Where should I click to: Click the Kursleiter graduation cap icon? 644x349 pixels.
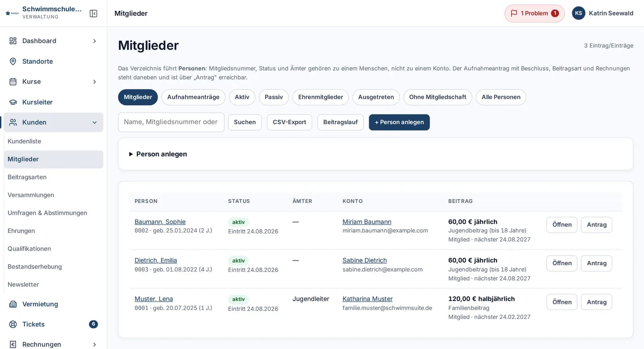[x=13, y=102]
